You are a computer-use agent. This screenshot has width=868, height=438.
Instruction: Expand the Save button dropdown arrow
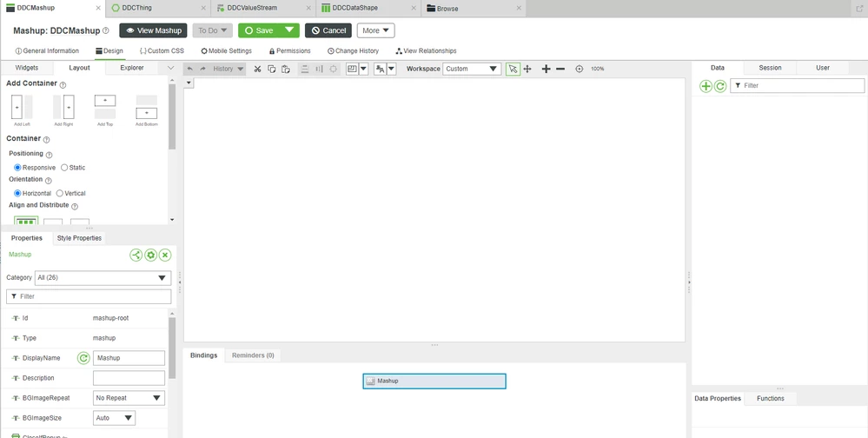click(289, 30)
